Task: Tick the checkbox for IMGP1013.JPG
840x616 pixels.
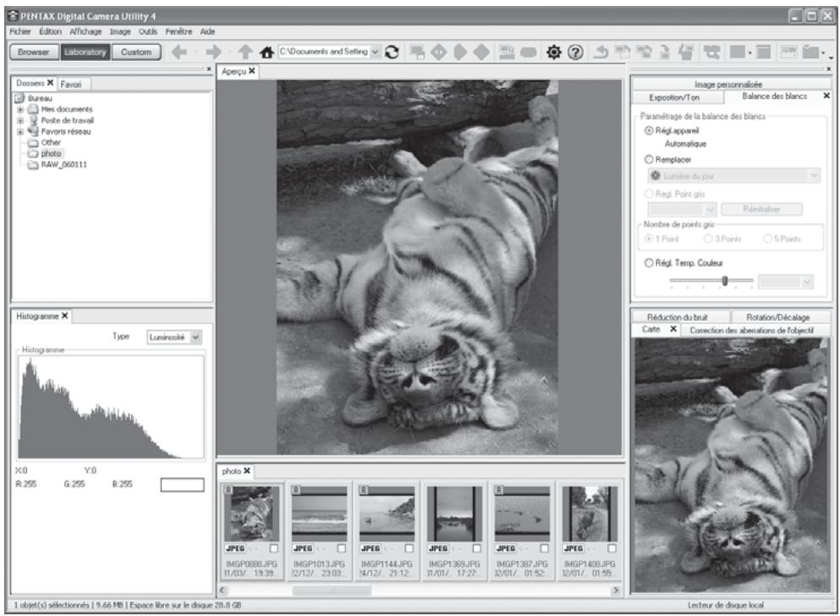Action: click(x=341, y=548)
